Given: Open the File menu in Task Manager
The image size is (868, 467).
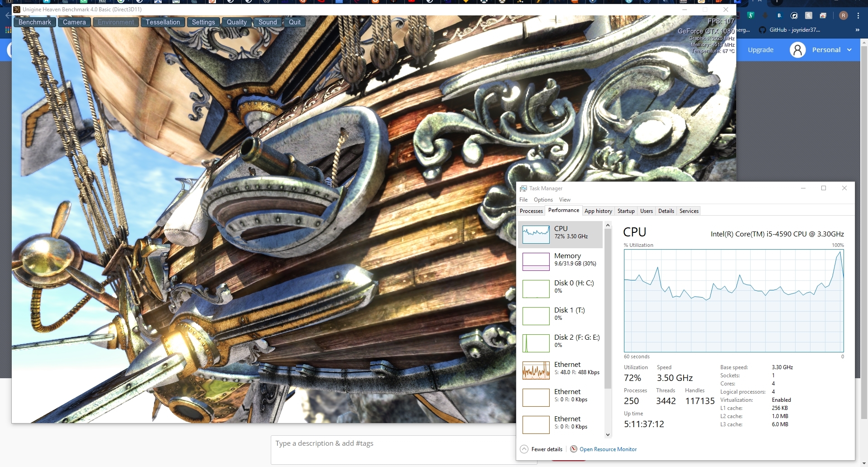Looking at the screenshot, I should (x=523, y=200).
